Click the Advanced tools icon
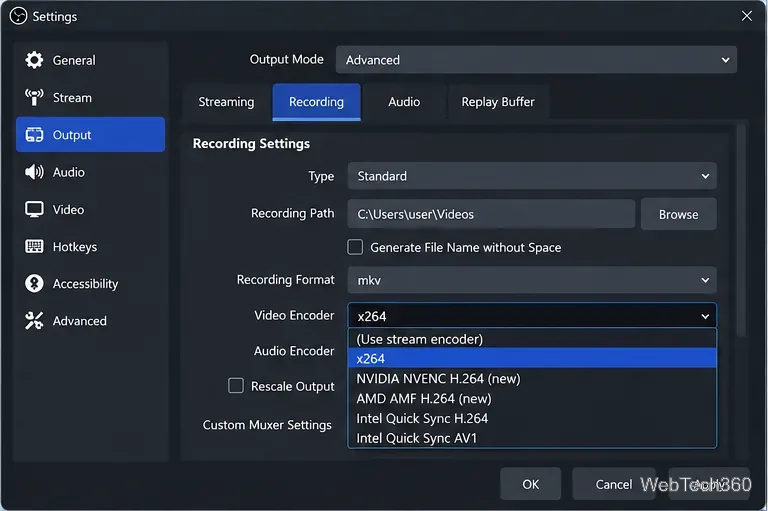 click(x=34, y=321)
